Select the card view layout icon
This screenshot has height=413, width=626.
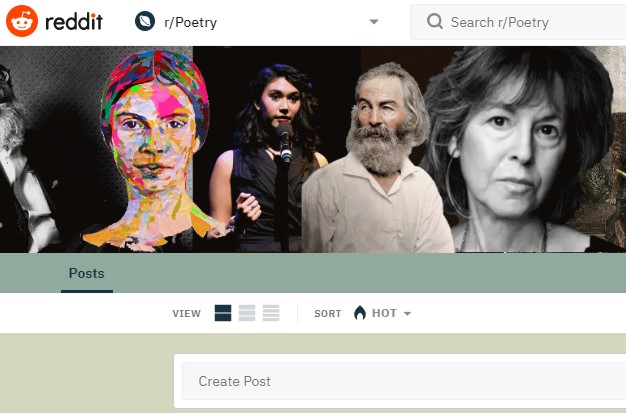click(x=222, y=313)
